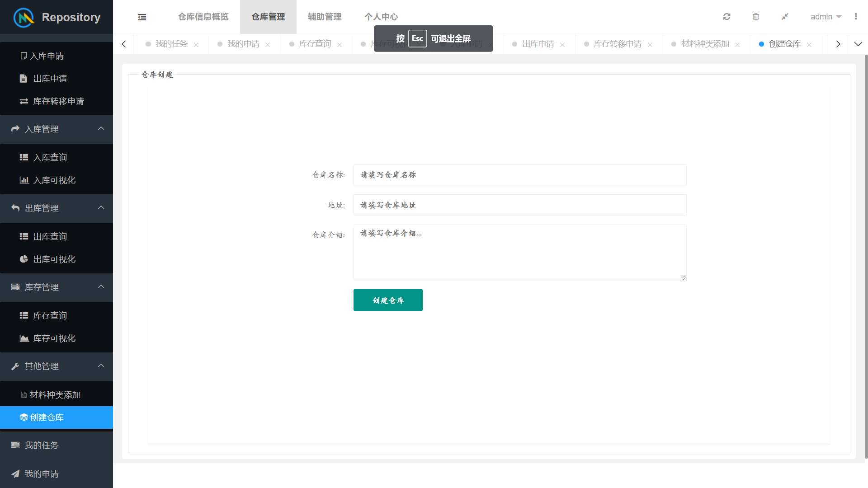Close the 材料种类添加 tab
Screen dimensions: 868x488
(x=737, y=45)
